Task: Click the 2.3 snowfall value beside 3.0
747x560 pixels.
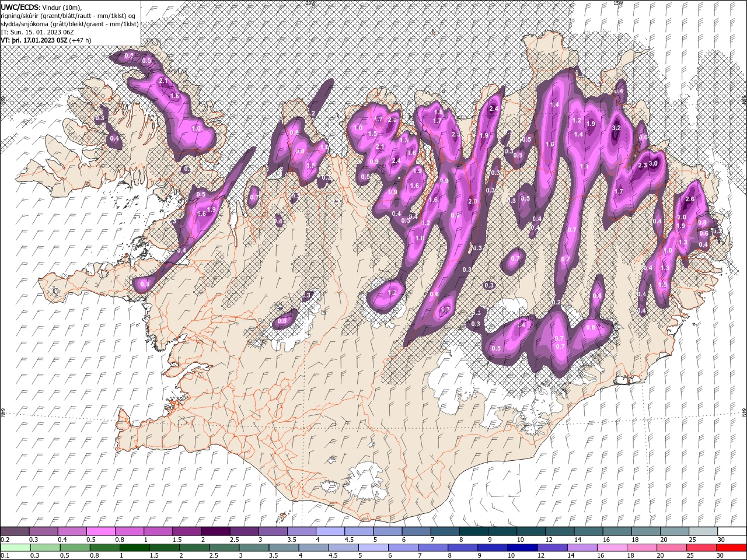Action: 643,166
